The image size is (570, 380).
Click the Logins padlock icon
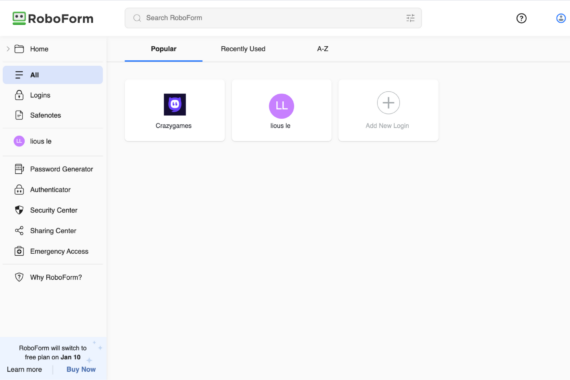coord(19,95)
